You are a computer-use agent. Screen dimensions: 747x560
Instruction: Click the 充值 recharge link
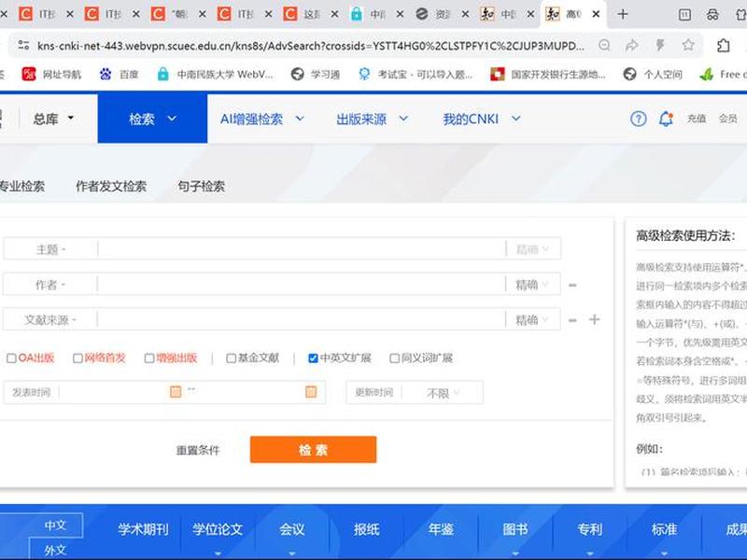pyautogui.click(x=696, y=119)
